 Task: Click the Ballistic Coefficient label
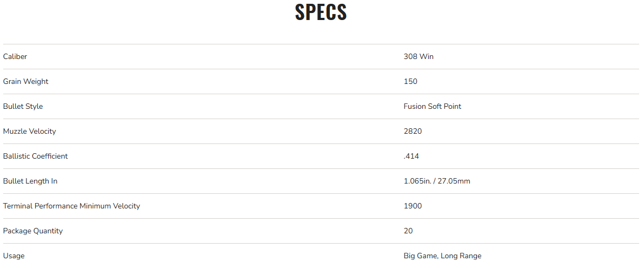click(35, 156)
